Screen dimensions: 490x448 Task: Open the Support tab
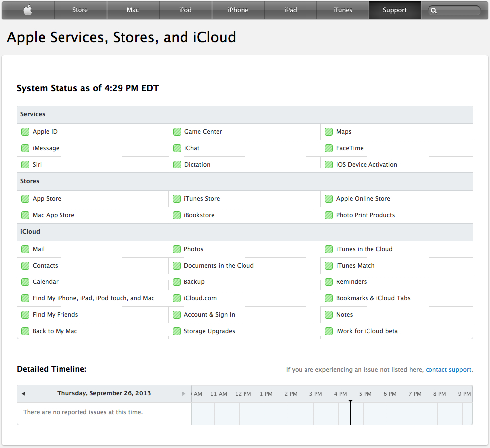[395, 10]
